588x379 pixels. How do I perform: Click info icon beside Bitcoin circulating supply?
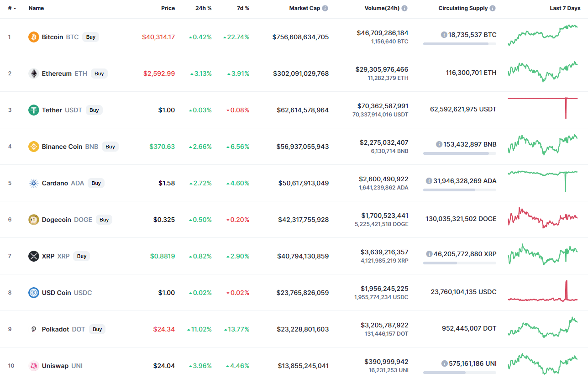tap(444, 35)
